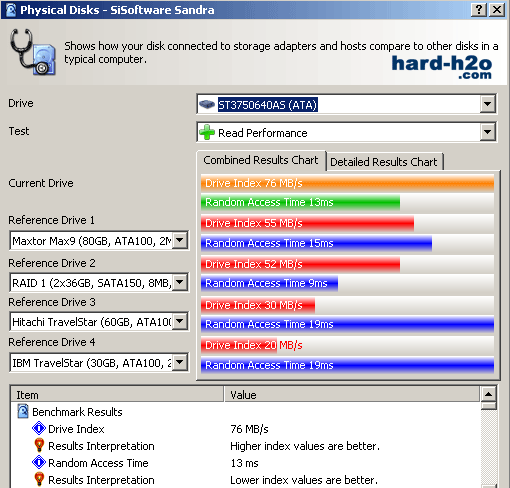Click the blue info icon beside Random Access Time
Image resolution: width=510 pixels, height=488 pixels.
[39, 463]
